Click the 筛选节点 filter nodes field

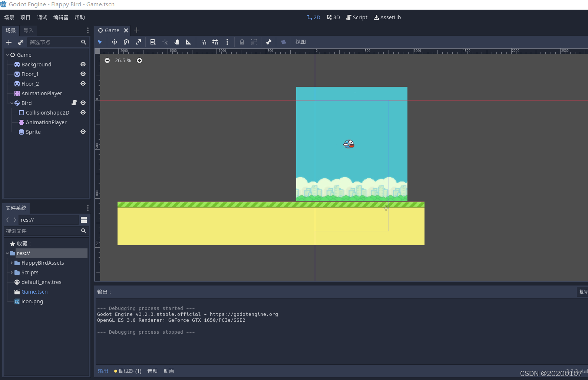coord(58,42)
